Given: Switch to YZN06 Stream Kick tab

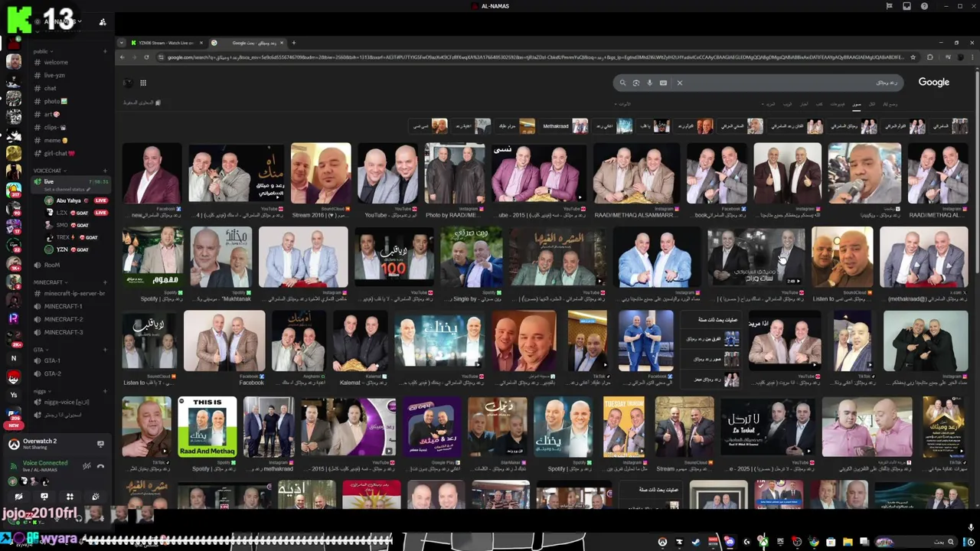Looking at the screenshot, I should click(x=167, y=43).
